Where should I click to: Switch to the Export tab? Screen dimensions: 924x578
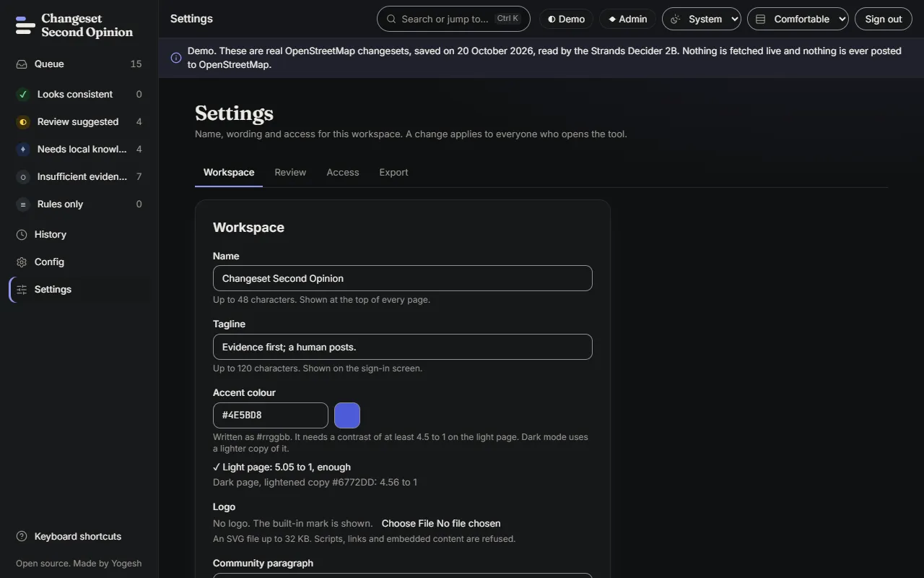pyautogui.click(x=394, y=173)
